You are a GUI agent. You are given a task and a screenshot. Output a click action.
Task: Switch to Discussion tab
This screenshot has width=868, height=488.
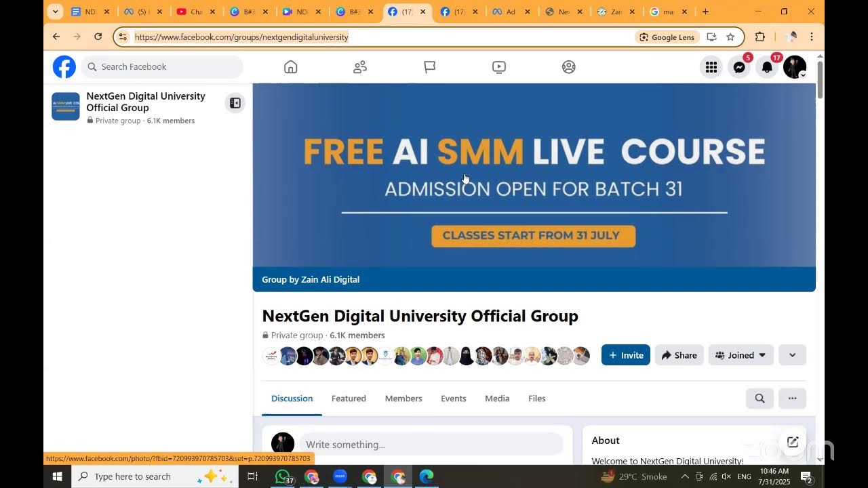[x=292, y=399]
